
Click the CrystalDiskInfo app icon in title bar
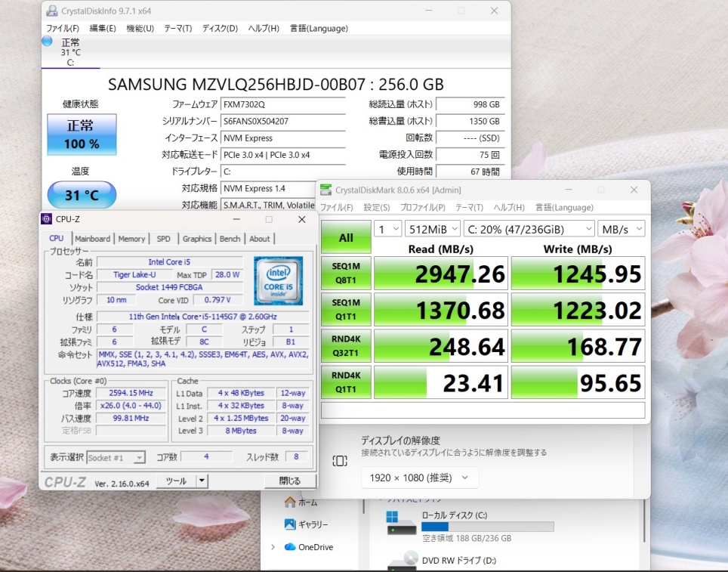[x=52, y=11]
